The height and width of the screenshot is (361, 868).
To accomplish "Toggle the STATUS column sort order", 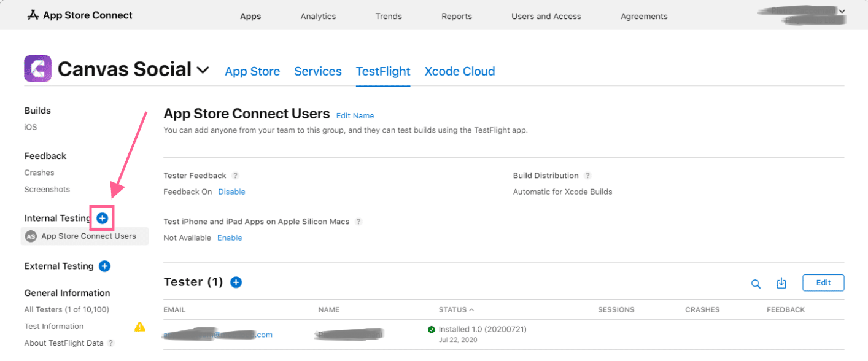I will coord(456,309).
